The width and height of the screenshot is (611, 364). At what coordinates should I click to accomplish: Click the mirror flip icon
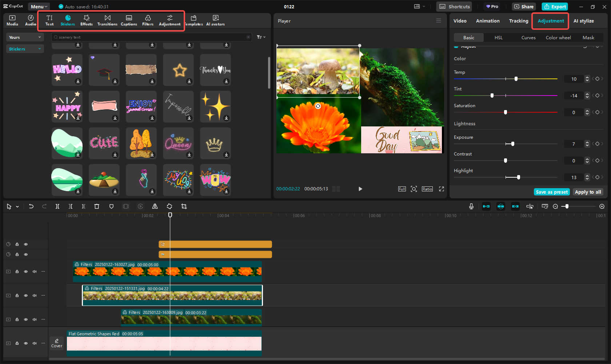click(155, 206)
